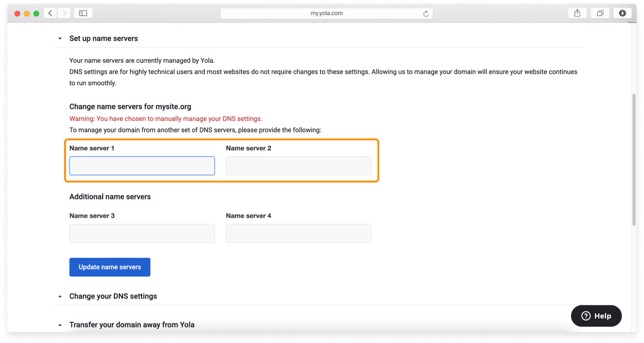
Task: Collapse the Set up name servers section
Action: (x=60, y=39)
